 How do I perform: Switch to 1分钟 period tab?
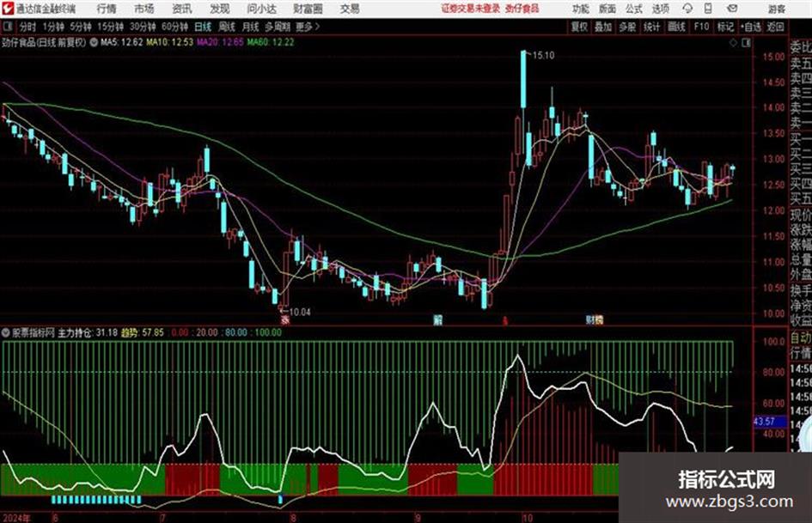pos(53,27)
